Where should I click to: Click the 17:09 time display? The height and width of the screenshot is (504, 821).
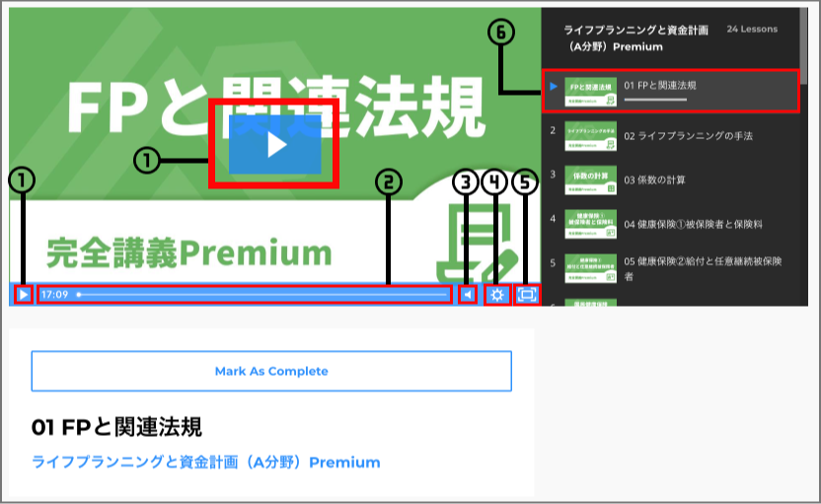(x=54, y=295)
